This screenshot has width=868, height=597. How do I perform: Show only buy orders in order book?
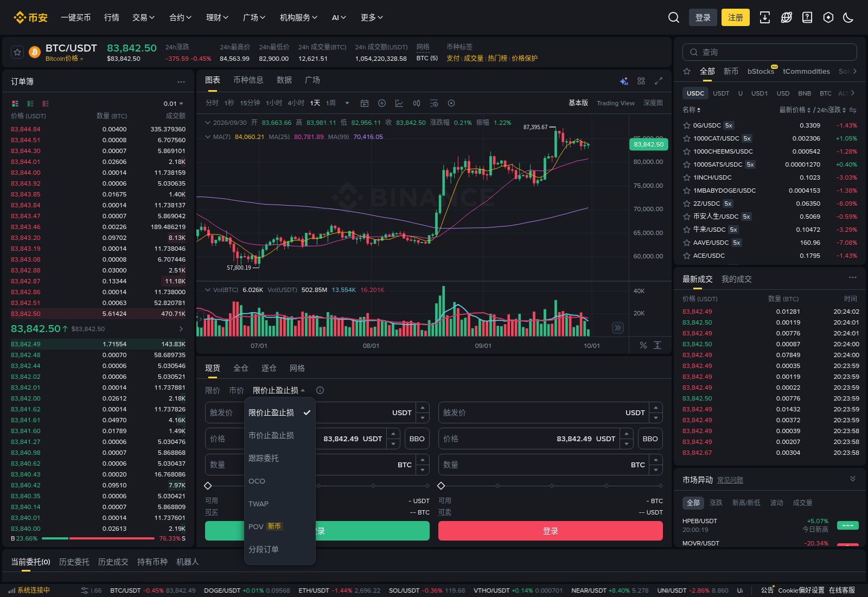click(x=30, y=104)
